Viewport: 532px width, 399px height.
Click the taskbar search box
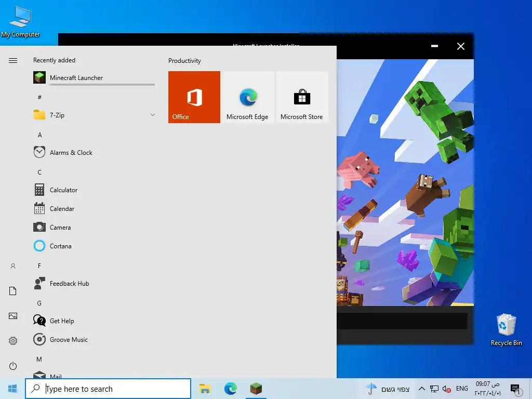coord(108,389)
